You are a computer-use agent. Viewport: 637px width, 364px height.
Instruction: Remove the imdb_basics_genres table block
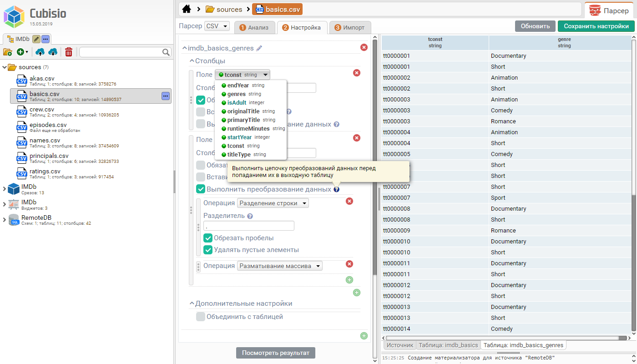pos(364,47)
